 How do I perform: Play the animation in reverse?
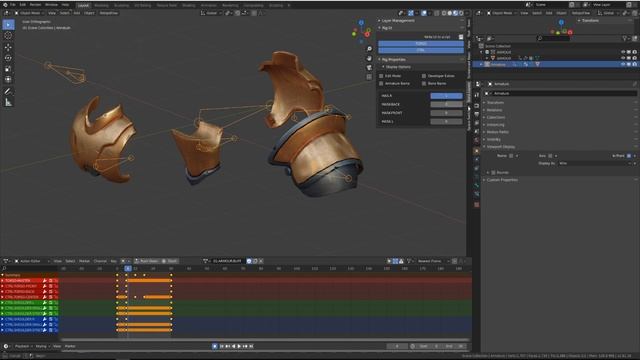point(233,346)
